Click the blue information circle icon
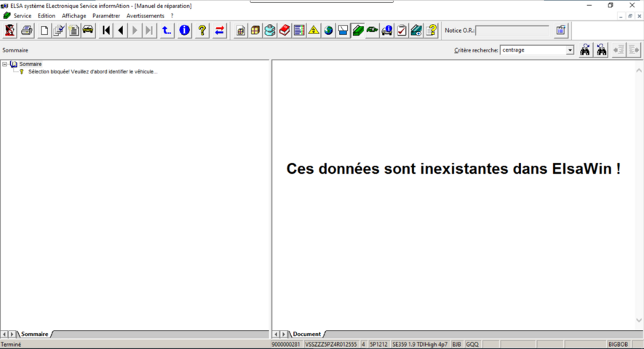 coord(184,31)
